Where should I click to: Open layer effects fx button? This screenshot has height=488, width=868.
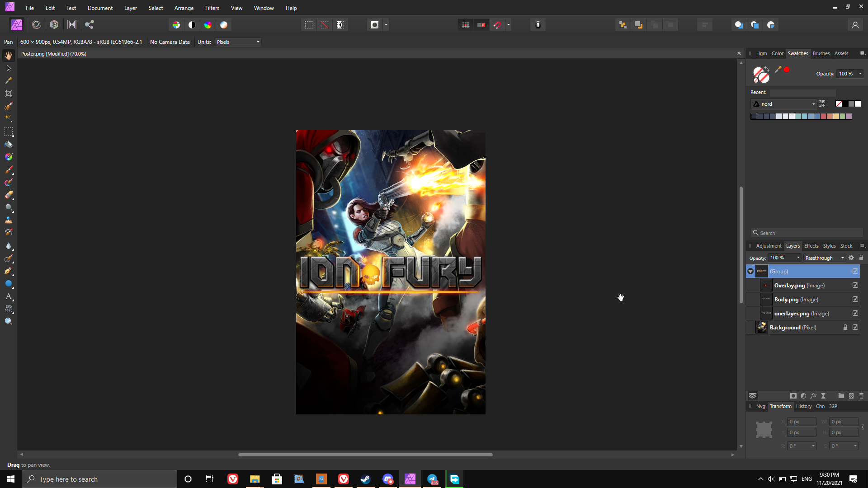(813, 396)
